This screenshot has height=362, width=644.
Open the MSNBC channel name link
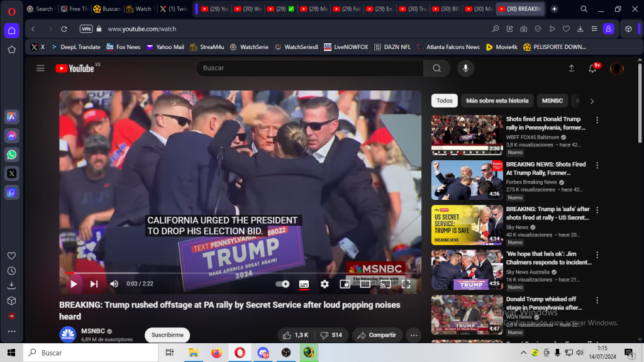93,331
